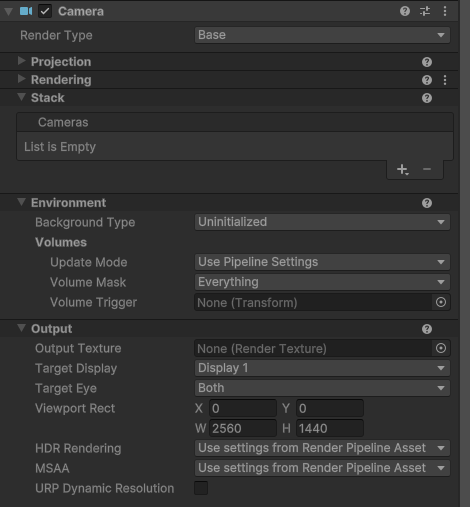Pick Output Texture object selector circle
470x507 pixels.
pos(441,348)
